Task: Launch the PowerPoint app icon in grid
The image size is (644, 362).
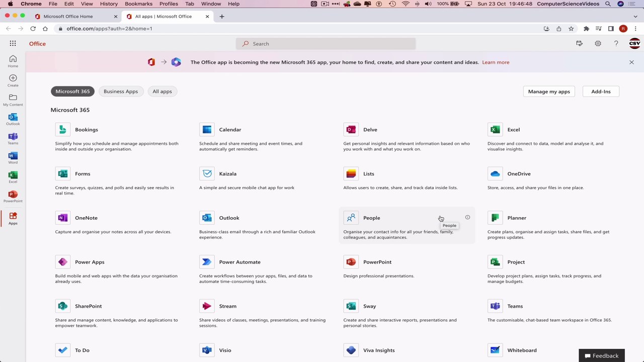Action: coord(351,262)
